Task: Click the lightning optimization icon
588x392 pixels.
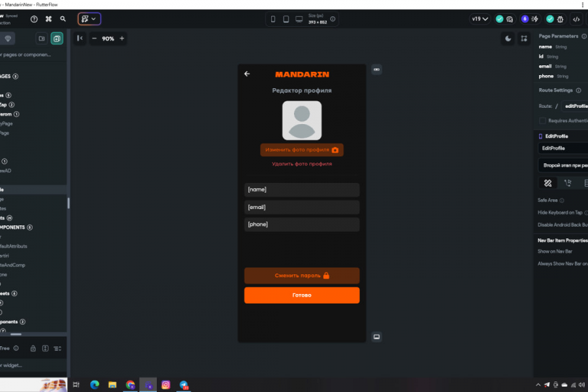Action: coord(534,19)
